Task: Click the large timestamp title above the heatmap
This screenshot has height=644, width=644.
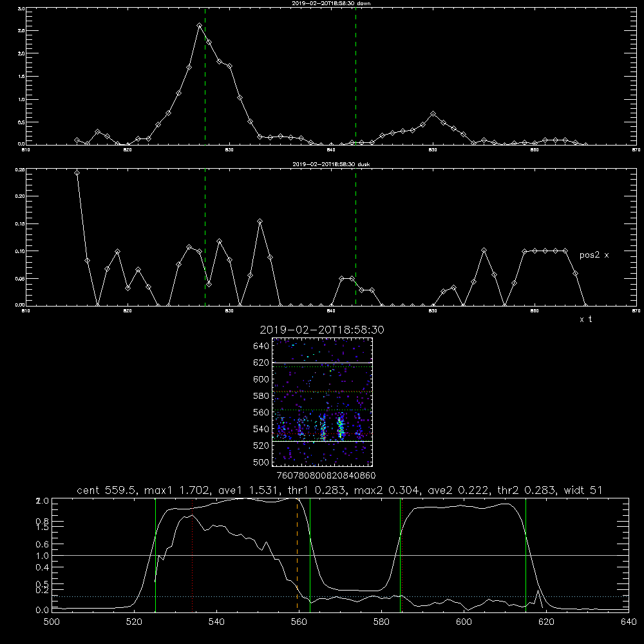Action: 322,330
